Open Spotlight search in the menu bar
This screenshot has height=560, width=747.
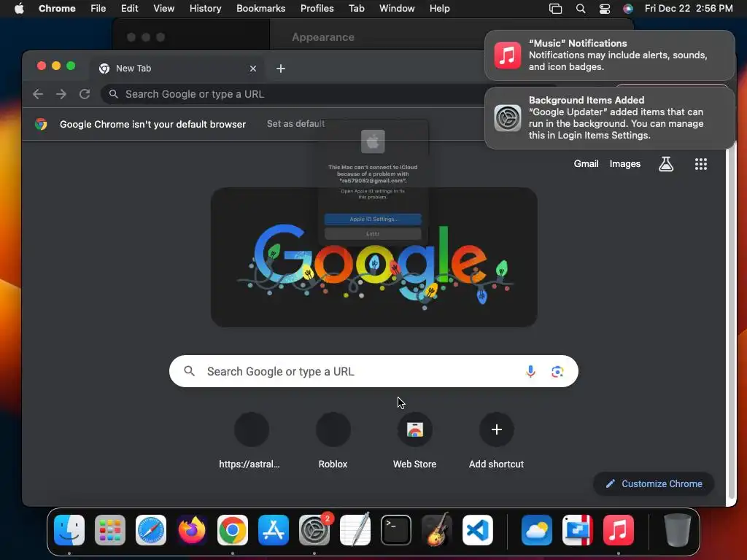580,9
